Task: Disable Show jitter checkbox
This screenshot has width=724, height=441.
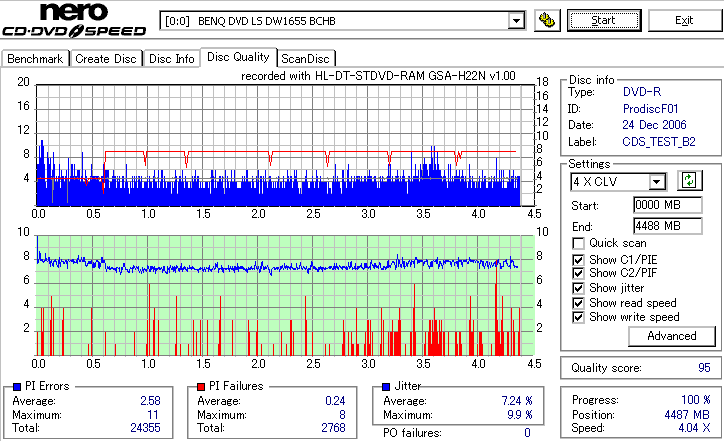Action: pyautogui.click(x=578, y=288)
